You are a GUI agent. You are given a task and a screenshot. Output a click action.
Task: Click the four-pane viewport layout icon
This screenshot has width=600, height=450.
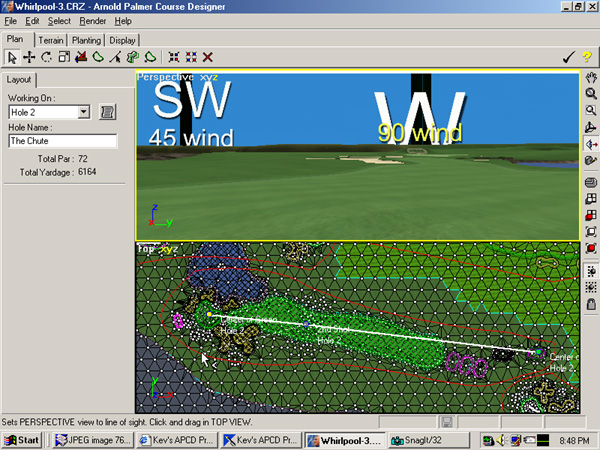pos(591,199)
